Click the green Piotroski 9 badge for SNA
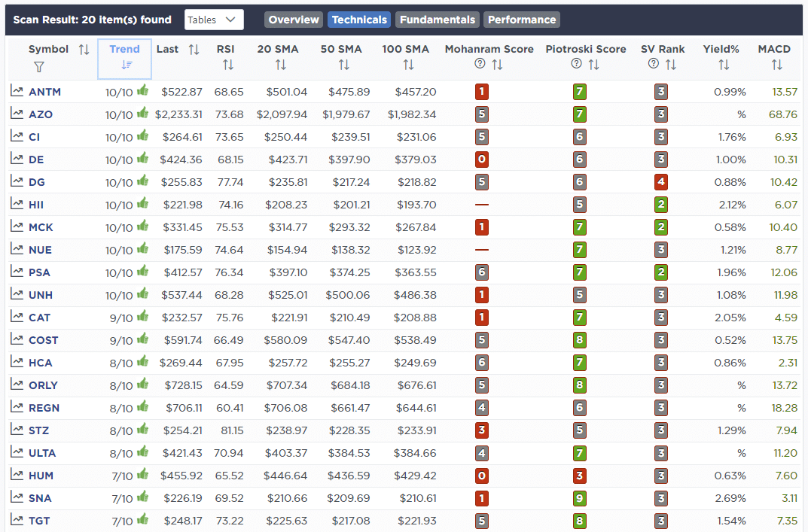The image size is (808, 532). pos(579,497)
